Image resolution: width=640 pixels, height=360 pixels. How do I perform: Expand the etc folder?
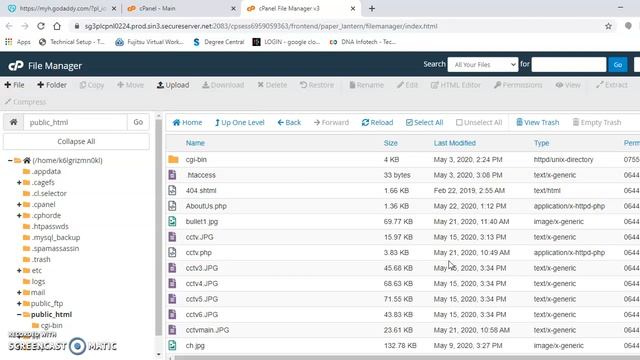click(19, 271)
